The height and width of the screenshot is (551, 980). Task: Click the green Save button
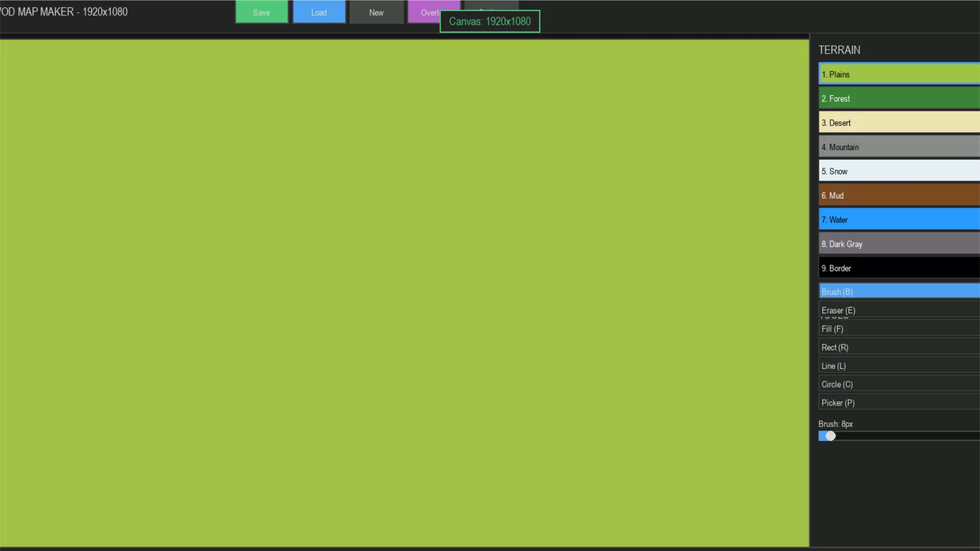coord(261,12)
